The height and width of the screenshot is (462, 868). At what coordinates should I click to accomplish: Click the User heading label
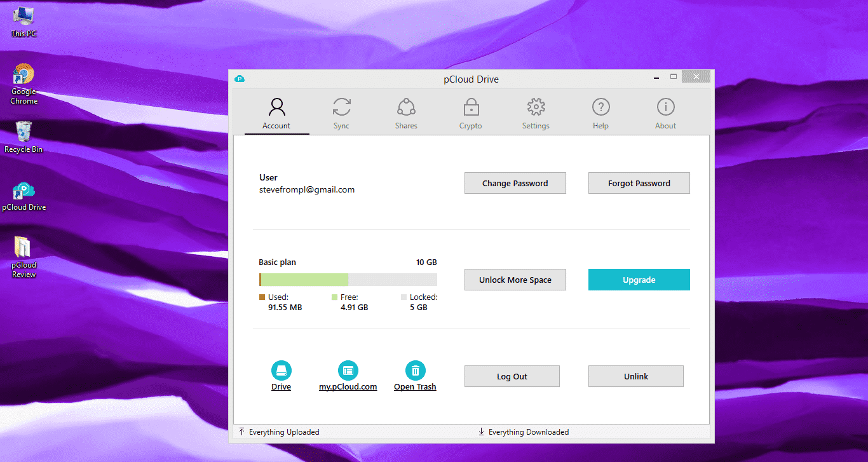[x=268, y=177]
